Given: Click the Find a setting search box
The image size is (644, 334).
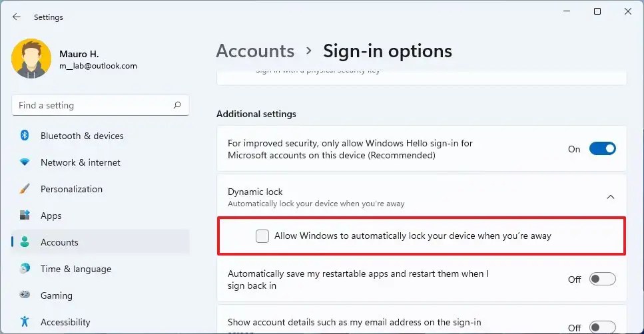Looking at the screenshot, I should click(x=101, y=105).
